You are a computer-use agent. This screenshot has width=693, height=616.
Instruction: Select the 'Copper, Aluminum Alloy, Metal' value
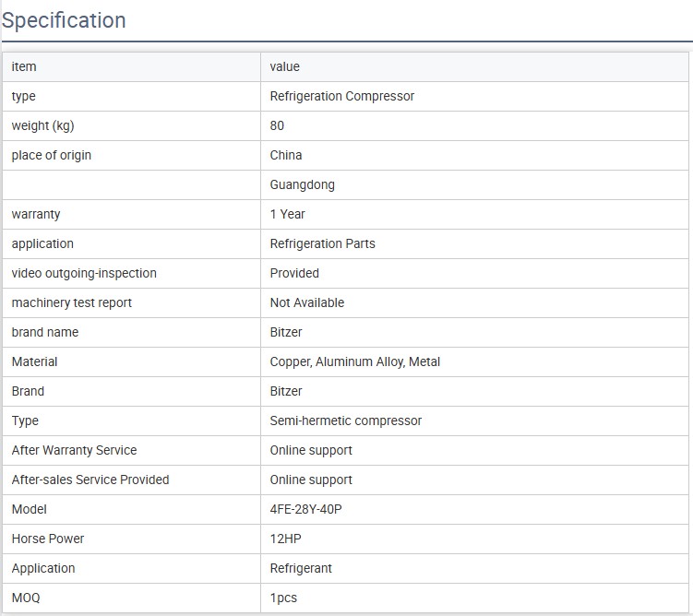point(354,361)
